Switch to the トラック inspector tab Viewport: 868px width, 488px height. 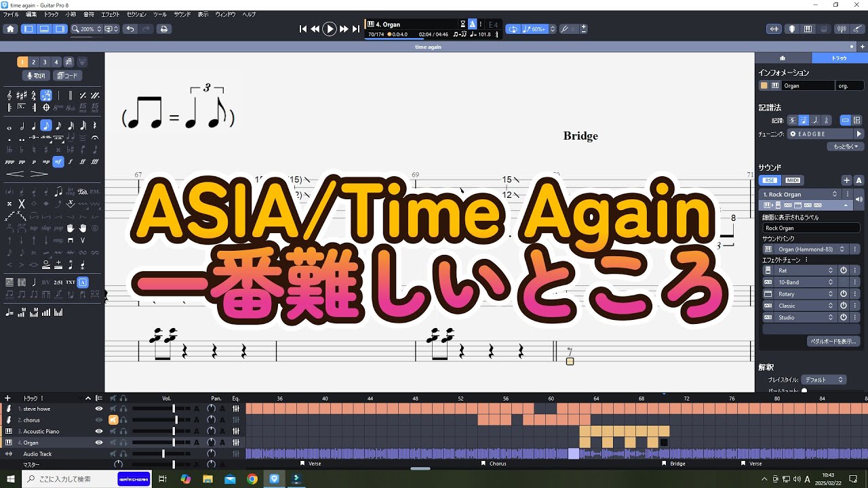[x=840, y=58]
